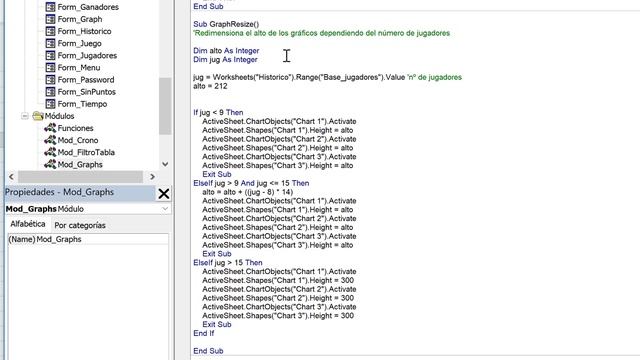Click project tree scroll left arrow
640x360 pixels.
(11, 177)
